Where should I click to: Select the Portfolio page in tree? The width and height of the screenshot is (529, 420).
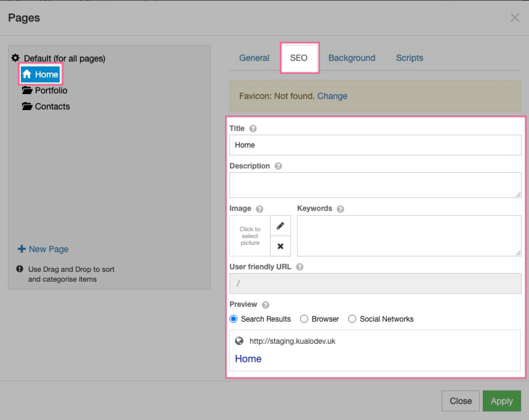pos(51,90)
